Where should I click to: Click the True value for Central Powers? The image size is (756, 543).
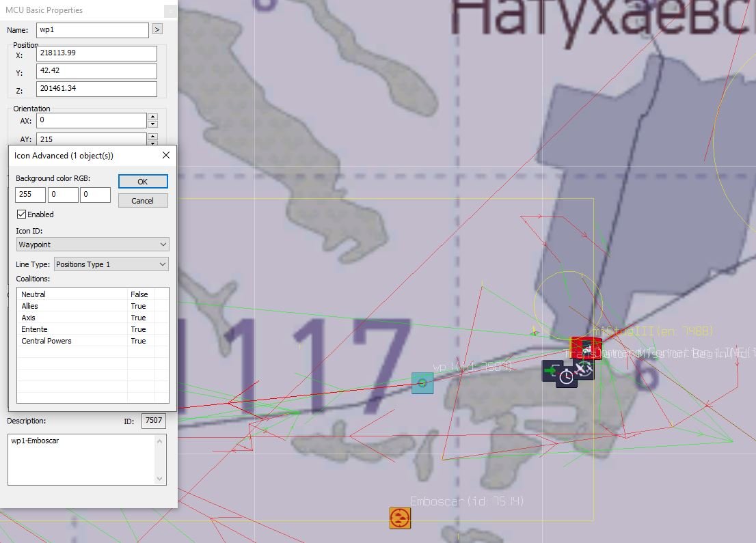pyautogui.click(x=138, y=341)
